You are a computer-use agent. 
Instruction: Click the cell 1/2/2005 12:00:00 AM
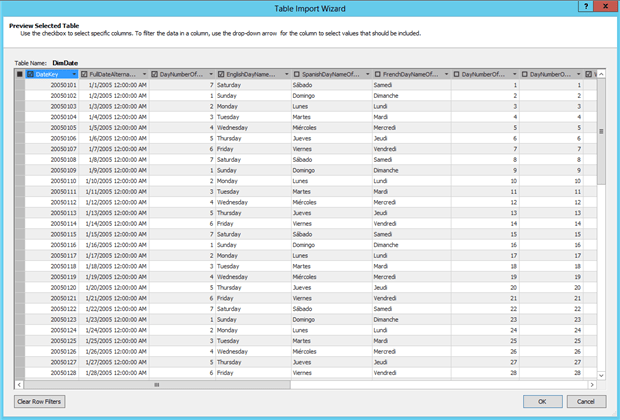(x=114, y=96)
